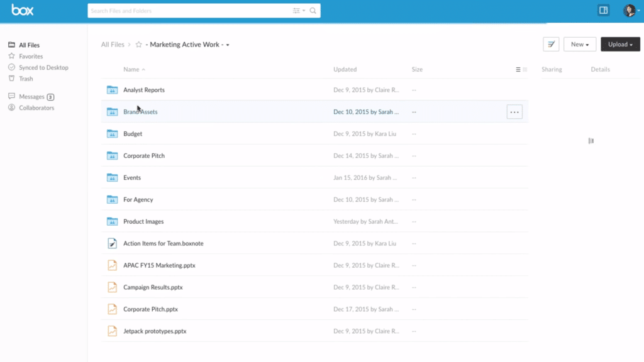Click the Box logo
Image resolution: width=644 pixels, height=362 pixels.
22,10
